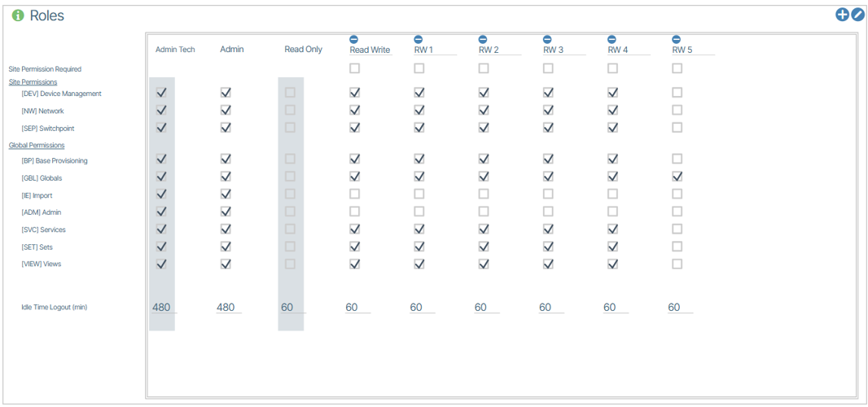
Task: Click Idle Time Logout value for RW 2
Action: pos(486,307)
